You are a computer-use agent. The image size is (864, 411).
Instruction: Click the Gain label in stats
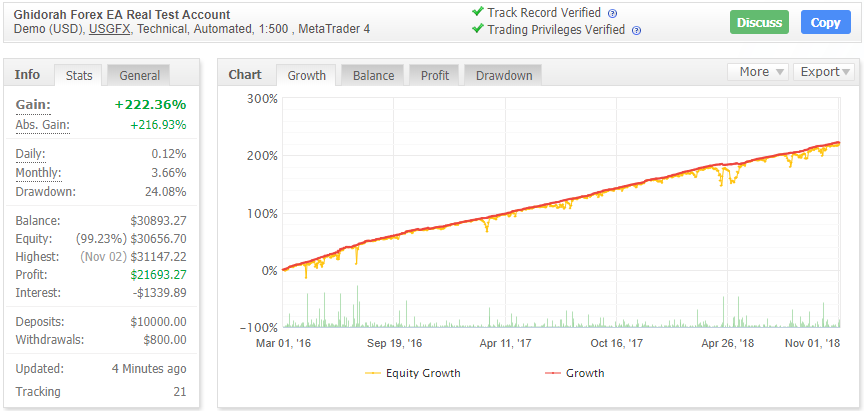tap(33, 105)
